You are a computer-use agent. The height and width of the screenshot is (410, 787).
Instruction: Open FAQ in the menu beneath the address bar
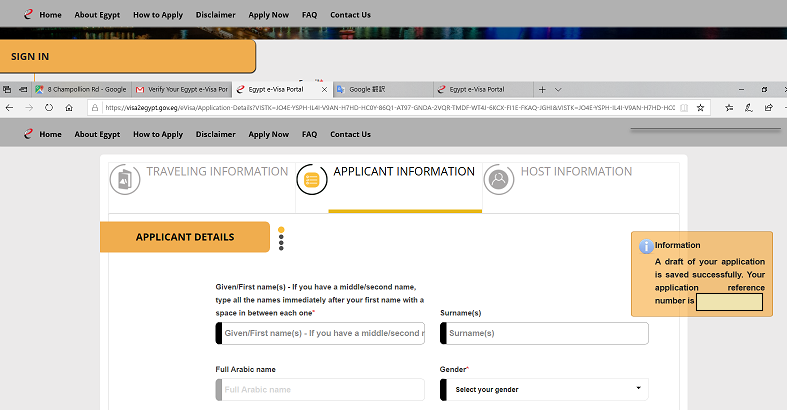pos(309,134)
